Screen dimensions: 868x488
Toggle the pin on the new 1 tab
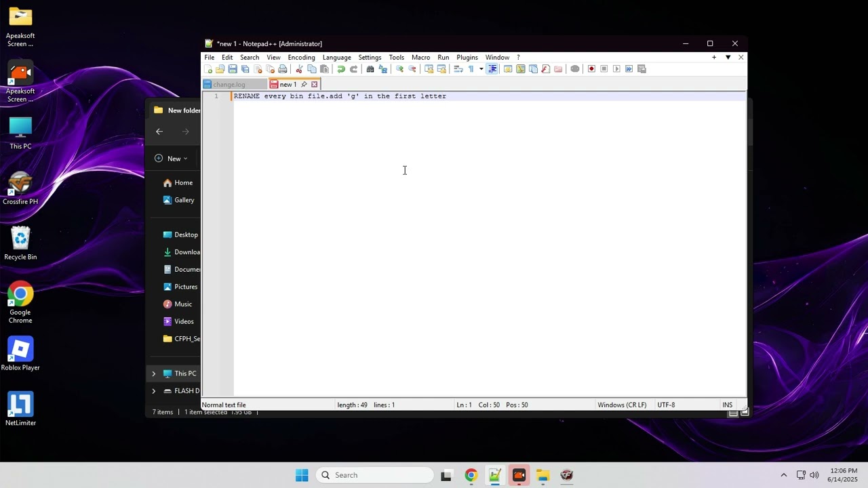click(304, 85)
